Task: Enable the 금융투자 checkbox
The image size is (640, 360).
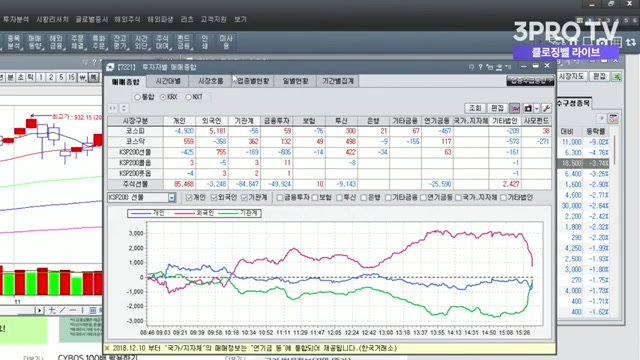Action: [x=280, y=198]
